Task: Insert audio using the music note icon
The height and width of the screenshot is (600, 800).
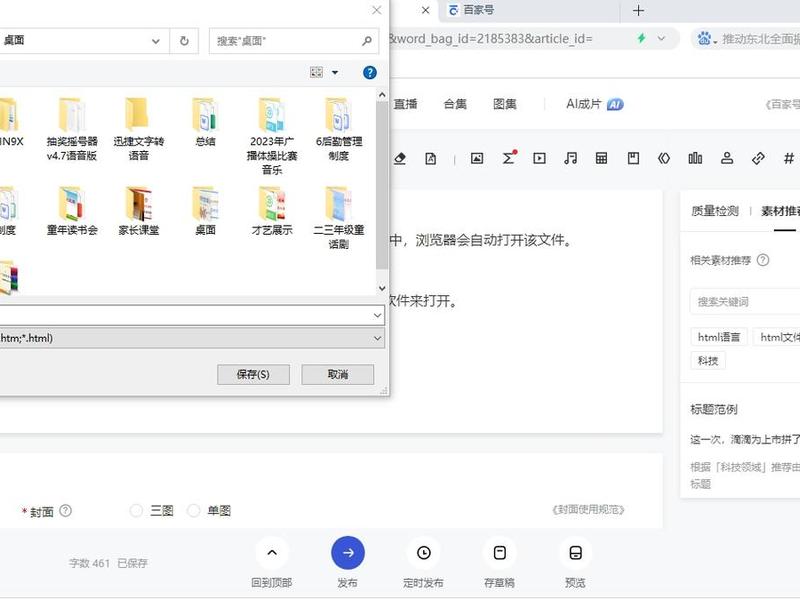Action: tap(570, 159)
